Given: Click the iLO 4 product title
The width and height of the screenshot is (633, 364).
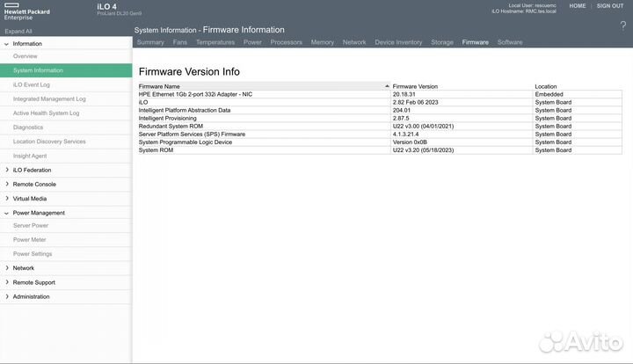Looking at the screenshot, I should click(107, 6).
